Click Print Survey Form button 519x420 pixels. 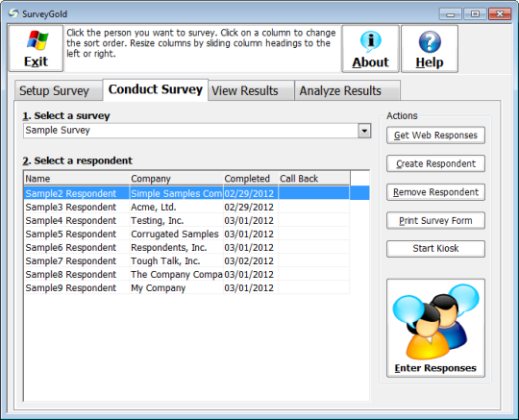tap(435, 220)
